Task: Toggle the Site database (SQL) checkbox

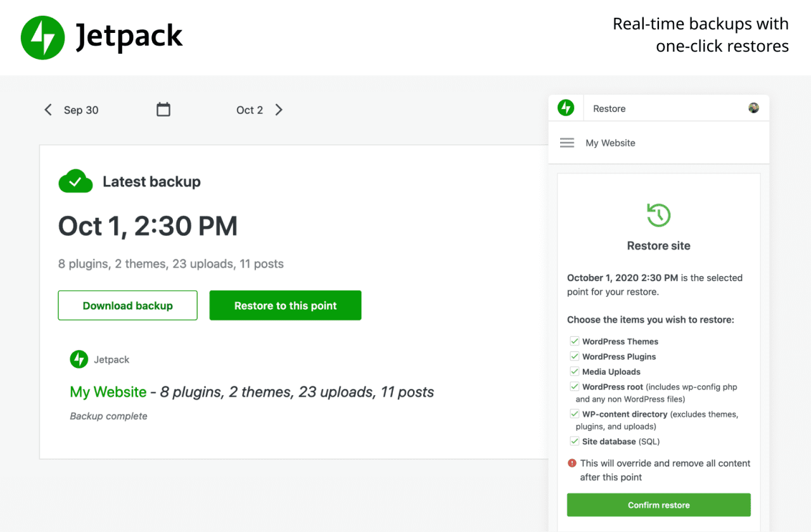Action: [574, 441]
